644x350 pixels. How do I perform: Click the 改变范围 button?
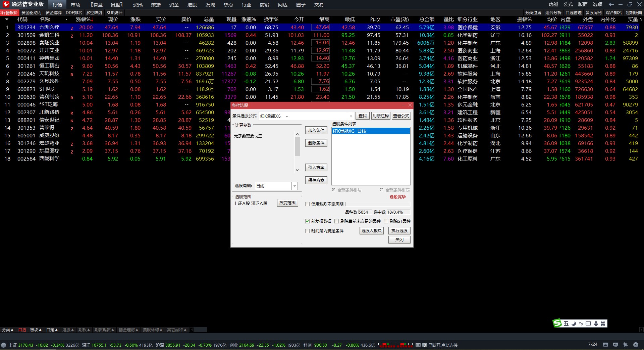coord(287,203)
